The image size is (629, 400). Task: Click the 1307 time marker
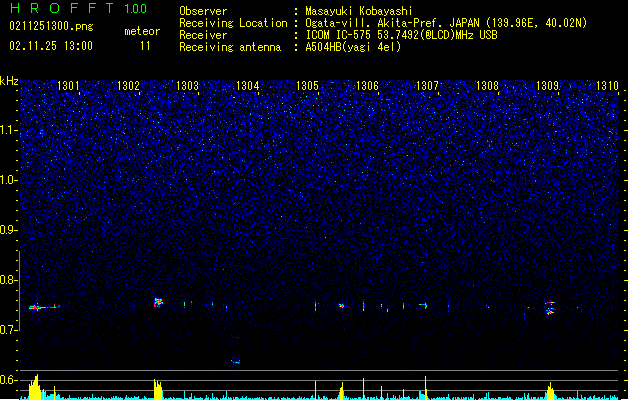pos(427,86)
